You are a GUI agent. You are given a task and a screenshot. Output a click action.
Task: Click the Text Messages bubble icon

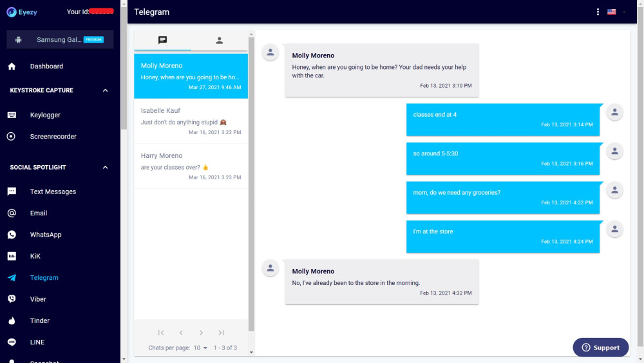tap(12, 191)
